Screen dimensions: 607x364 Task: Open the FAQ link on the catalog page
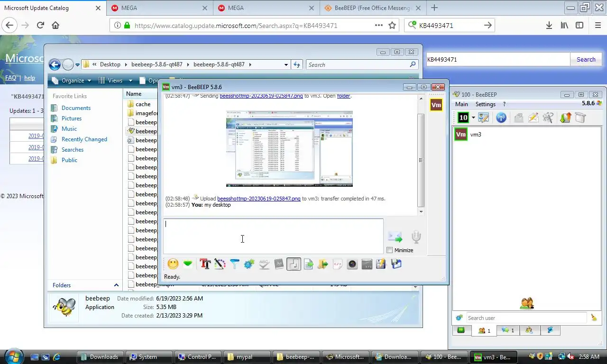click(x=10, y=78)
